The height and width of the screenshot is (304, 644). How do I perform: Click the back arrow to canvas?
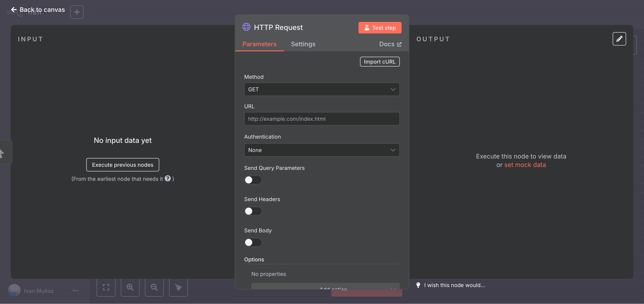tap(14, 9)
